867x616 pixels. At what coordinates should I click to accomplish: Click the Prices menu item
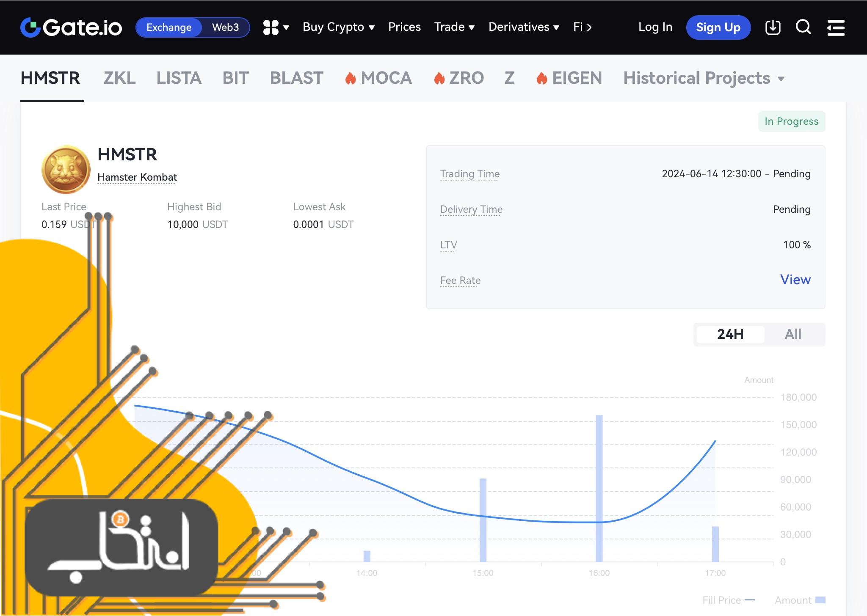pyautogui.click(x=403, y=27)
